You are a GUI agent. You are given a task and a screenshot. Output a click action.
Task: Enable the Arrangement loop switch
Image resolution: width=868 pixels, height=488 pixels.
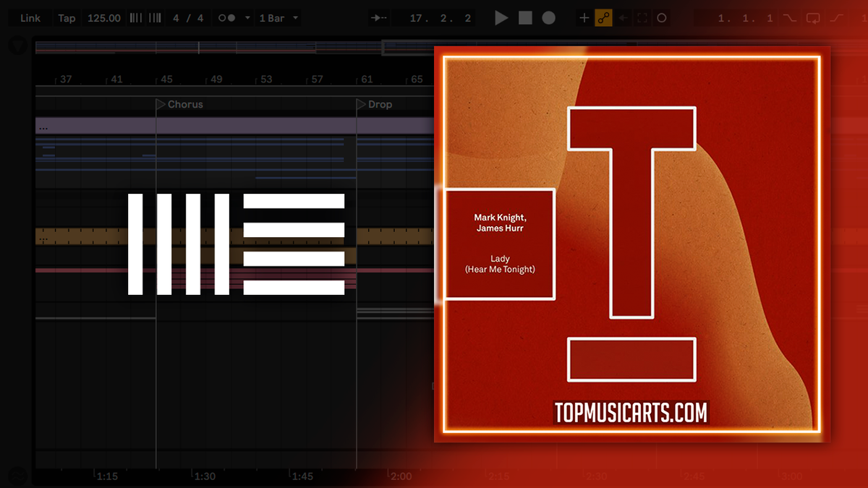(x=813, y=17)
